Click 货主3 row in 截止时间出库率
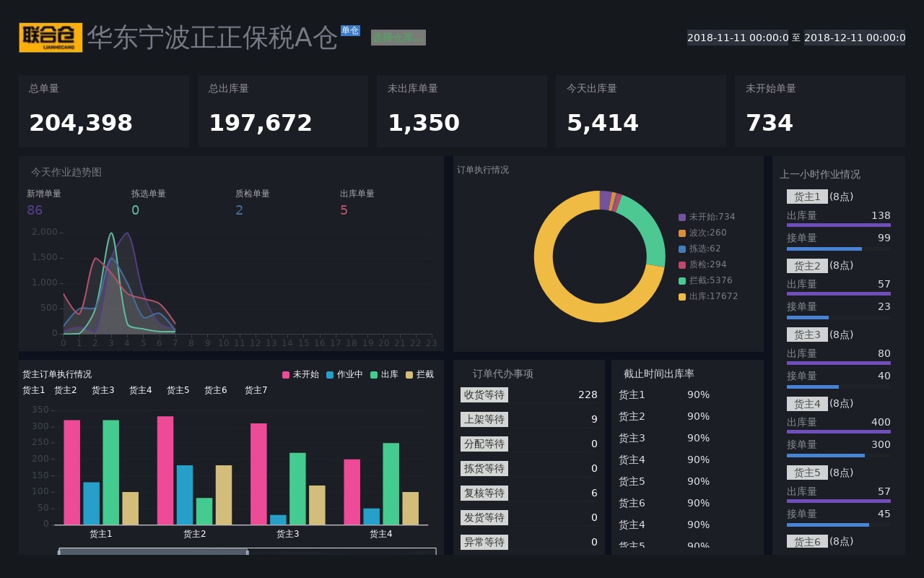Image resolution: width=924 pixels, height=578 pixels. (x=687, y=438)
